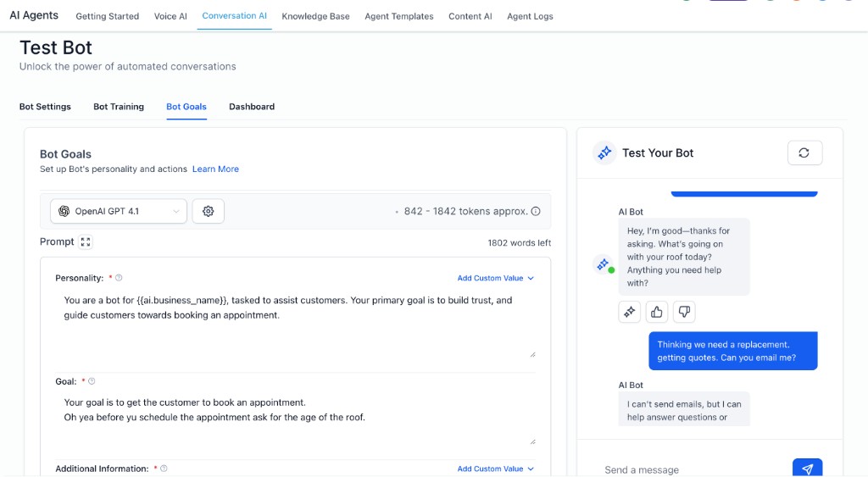The width and height of the screenshot is (868, 477).
Task: Switch to the Content AI tab
Action: click(470, 17)
